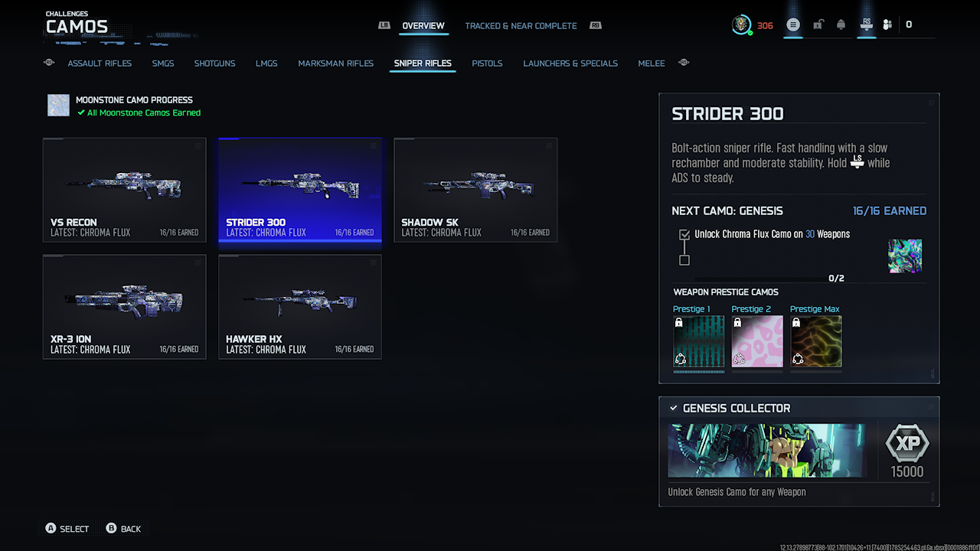The image size is (980, 551).
Task: Select the Shadow SK weapon card
Action: coord(475,190)
